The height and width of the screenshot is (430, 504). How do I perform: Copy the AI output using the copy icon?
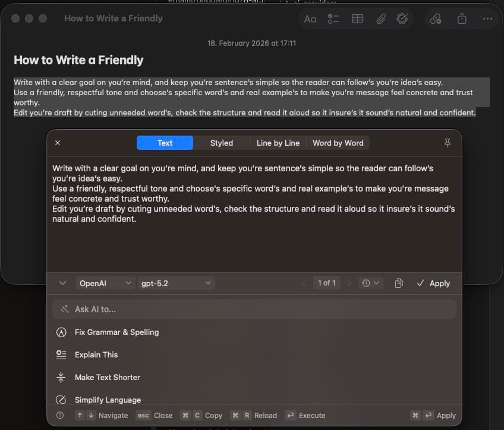(x=399, y=283)
